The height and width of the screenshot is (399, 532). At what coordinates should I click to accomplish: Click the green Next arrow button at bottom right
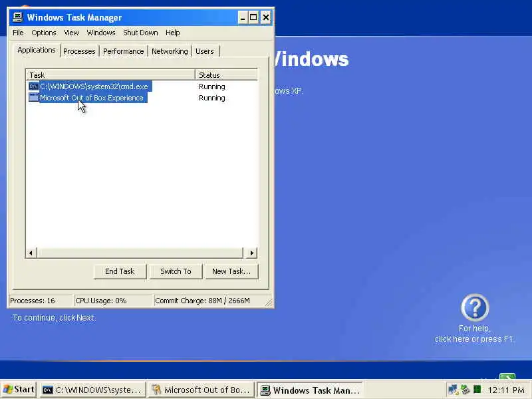[507, 376]
